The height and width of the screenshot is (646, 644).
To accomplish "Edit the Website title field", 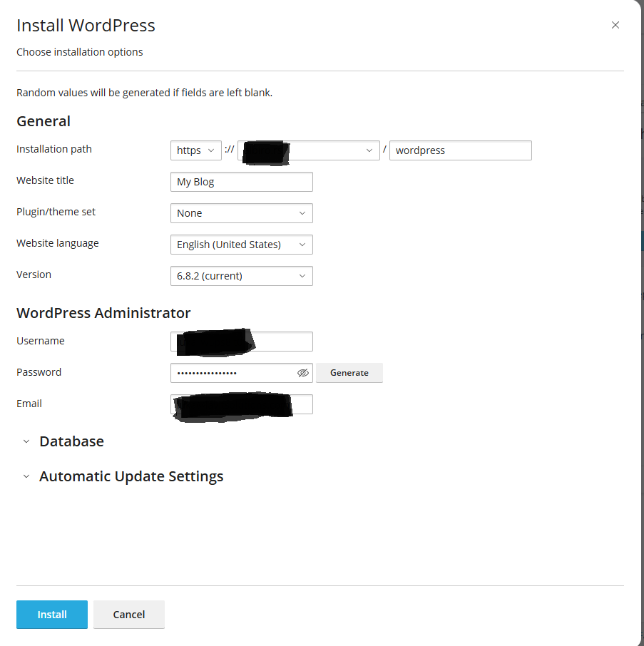I will click(242, 182).
